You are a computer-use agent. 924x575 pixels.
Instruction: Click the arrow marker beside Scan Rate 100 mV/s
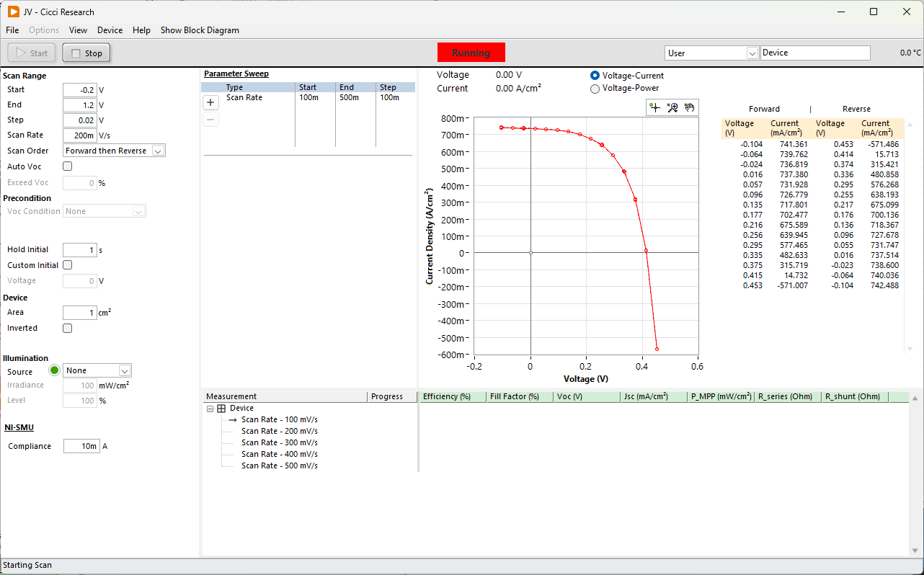tap(233, 419)
